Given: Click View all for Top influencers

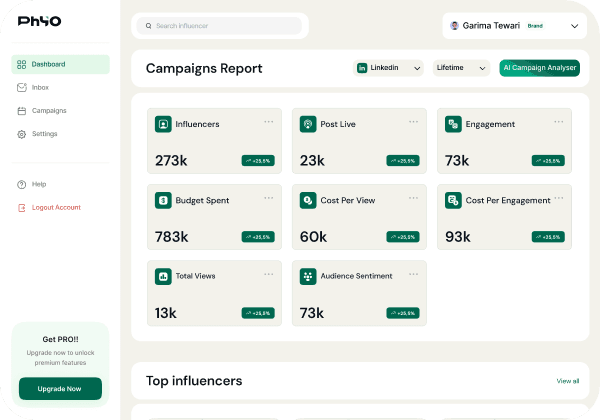Looking at the screenshot, I should (x=567, y=381).
